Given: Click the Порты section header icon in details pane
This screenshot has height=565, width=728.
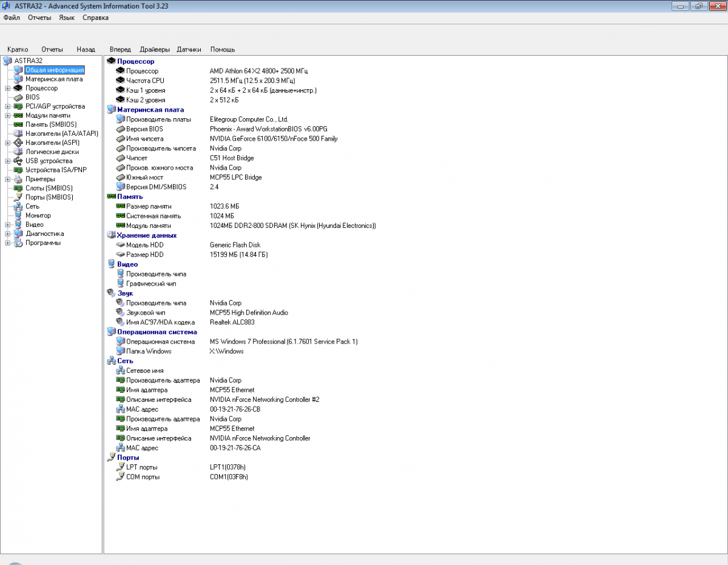Looking at the screenshot, I should (x=111, y=458).
